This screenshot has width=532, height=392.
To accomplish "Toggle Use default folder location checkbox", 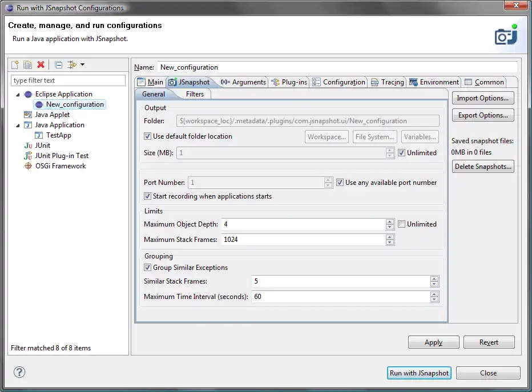I will point(147,136).
